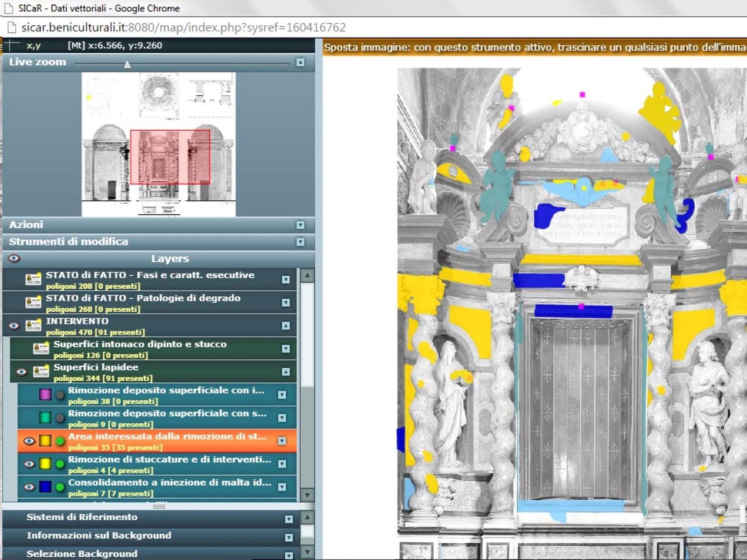Select Rimozione deposito superficiale con s... layer
Viewport: 747px width, 560px height.
pos(157,418)
